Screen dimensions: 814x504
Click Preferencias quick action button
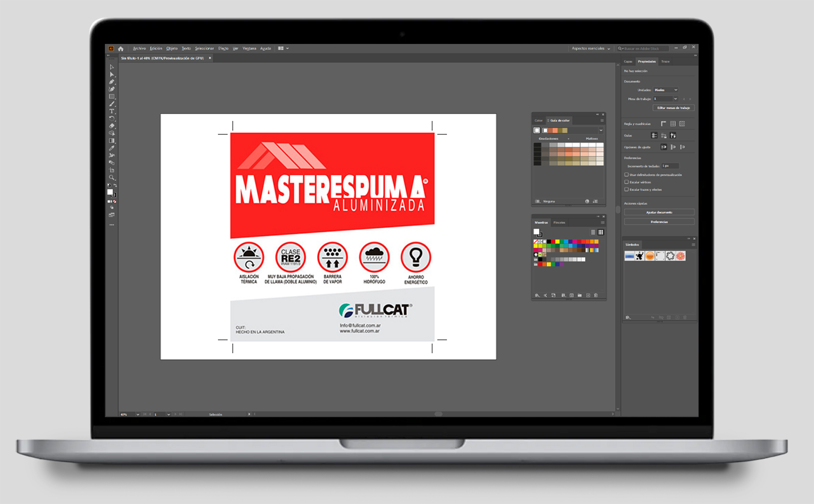click(659, 222)
